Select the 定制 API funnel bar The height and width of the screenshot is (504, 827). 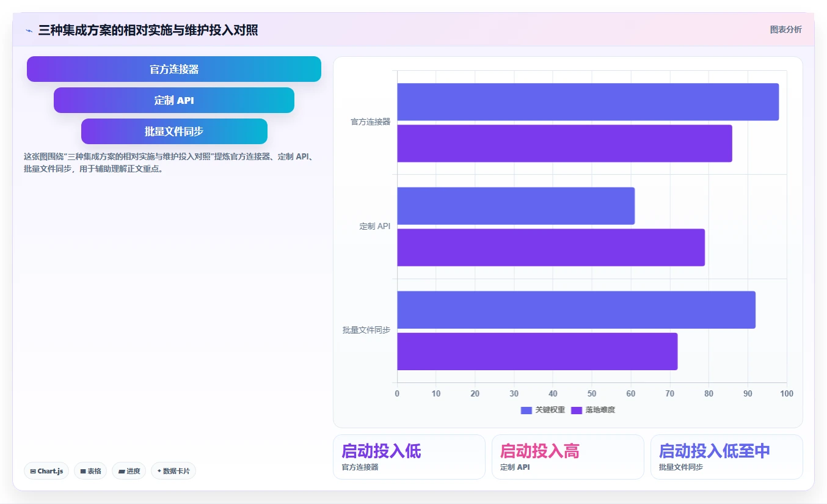pyautogui.click(x=174, y=100)
